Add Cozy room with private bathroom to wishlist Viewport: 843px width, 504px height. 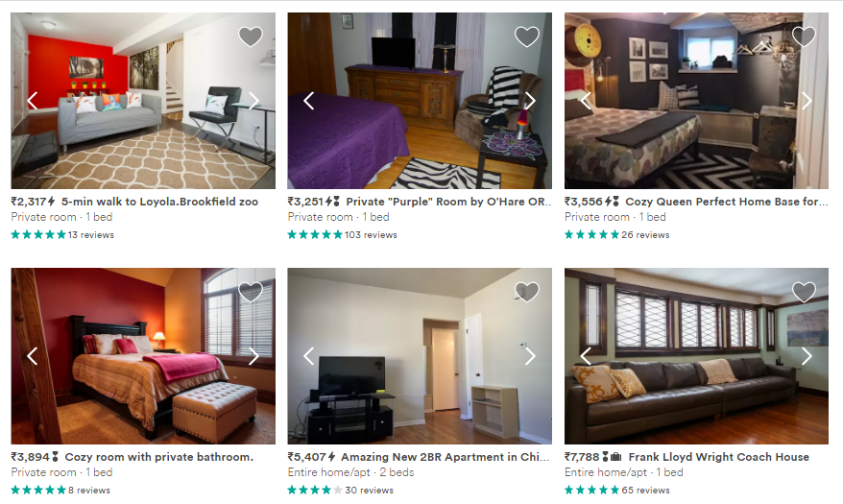tap(250, 292)
